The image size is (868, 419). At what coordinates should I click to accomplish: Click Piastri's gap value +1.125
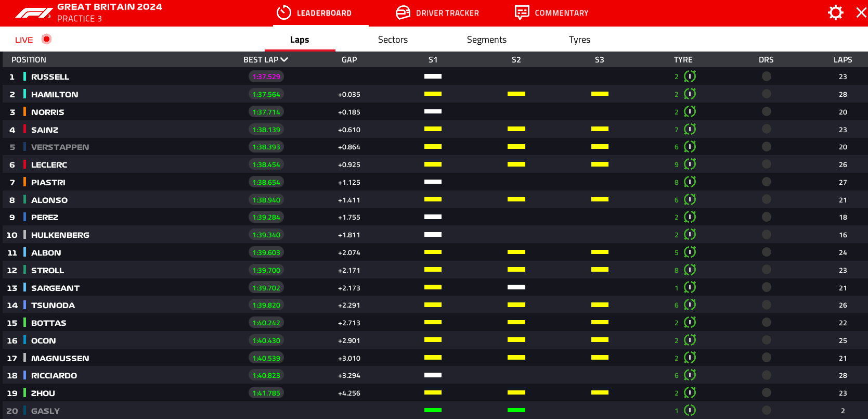tap(349, 182)
